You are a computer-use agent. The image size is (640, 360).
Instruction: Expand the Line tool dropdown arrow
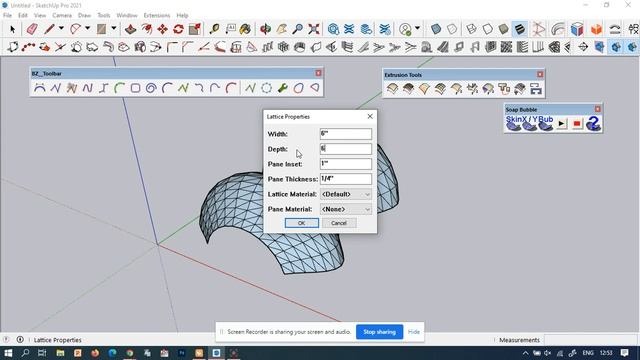click(x=61, y=28)
